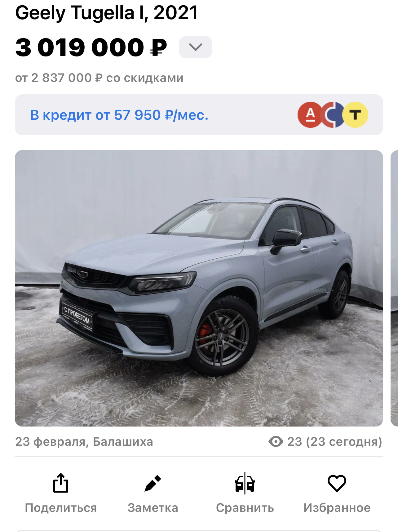Tap the Compare cars icon

click(245, 483)
